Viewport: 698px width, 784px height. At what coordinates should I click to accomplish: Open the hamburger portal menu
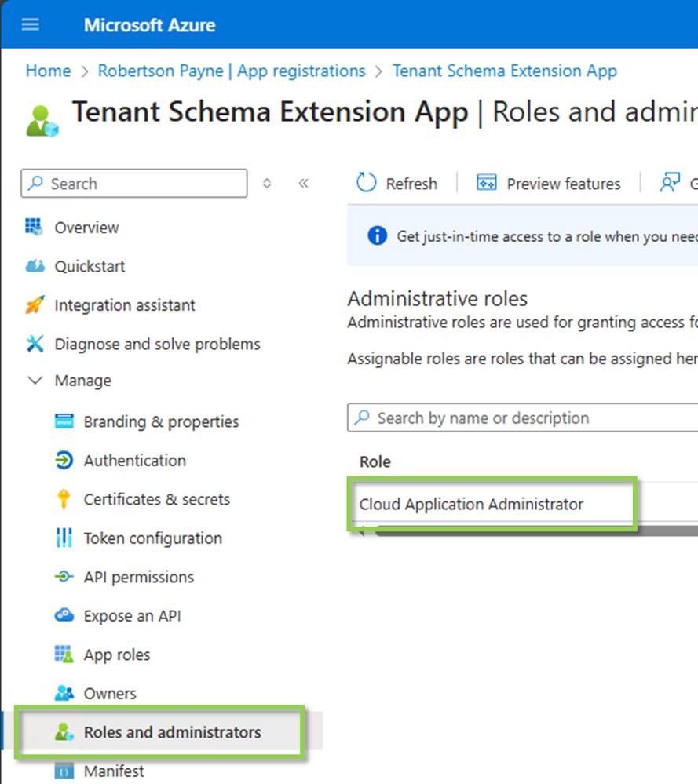tap(30, 24)
